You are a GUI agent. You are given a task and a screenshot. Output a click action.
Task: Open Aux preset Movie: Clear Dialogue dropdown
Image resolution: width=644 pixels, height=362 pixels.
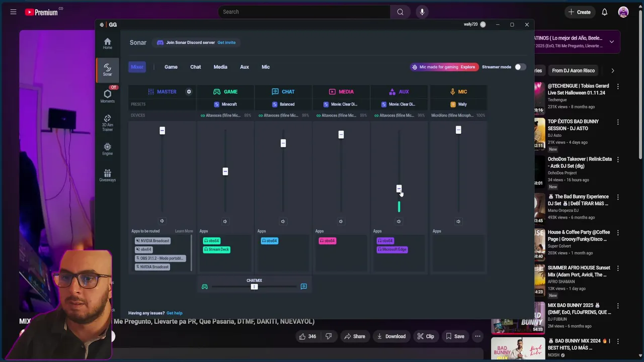[x=399, y=104]
